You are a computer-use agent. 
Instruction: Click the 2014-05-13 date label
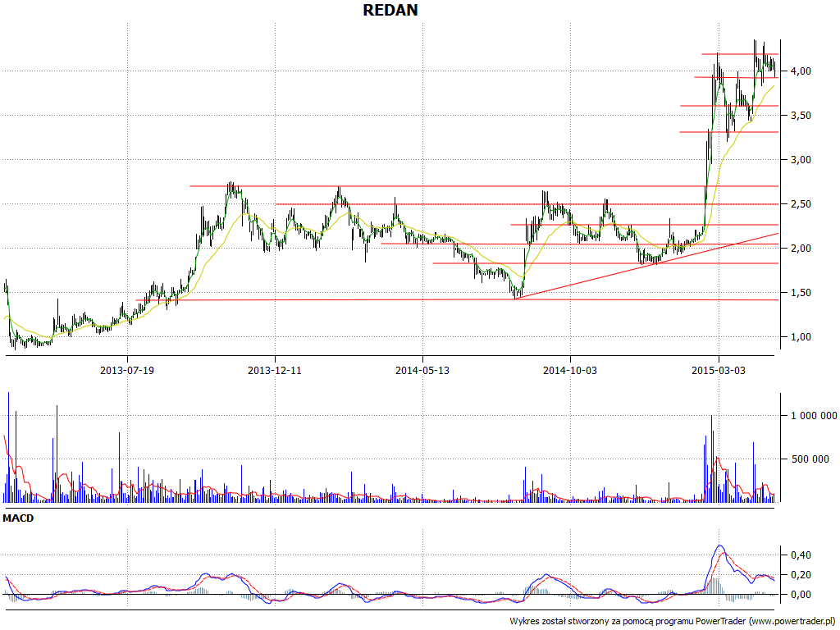tap(422, 370)
